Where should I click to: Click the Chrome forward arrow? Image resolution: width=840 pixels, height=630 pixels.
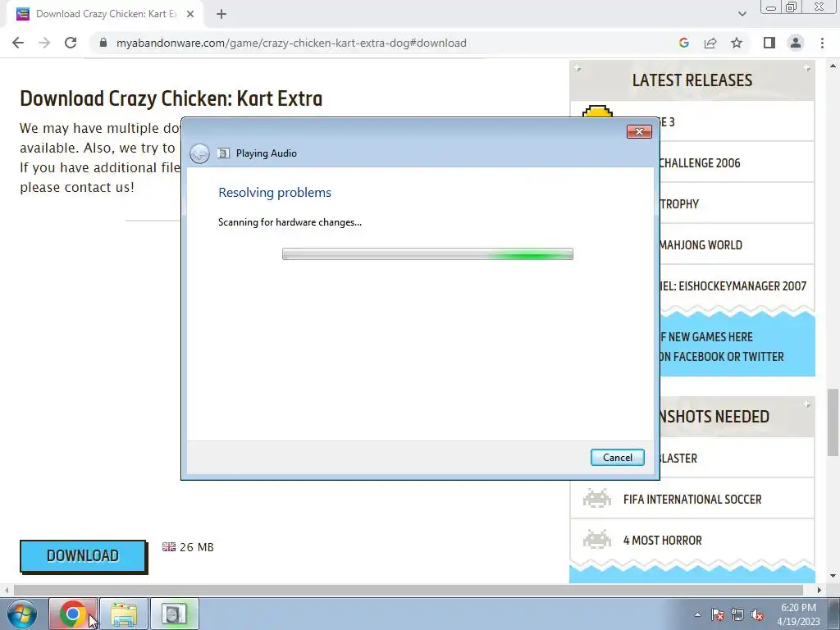tap(44, 43)
